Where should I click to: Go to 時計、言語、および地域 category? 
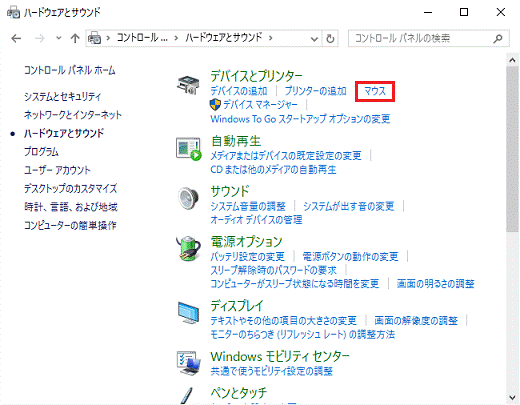coord(71,207)
